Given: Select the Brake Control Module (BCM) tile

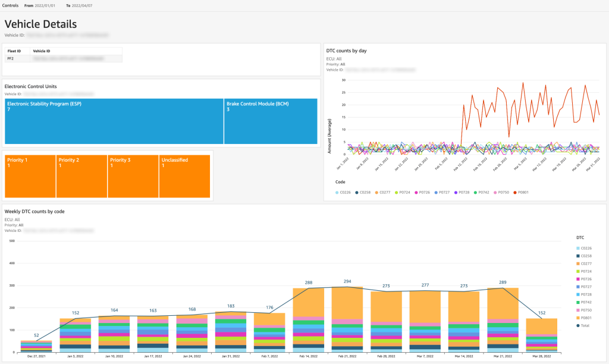Looking at the screenshot, I should click(271, 121).
